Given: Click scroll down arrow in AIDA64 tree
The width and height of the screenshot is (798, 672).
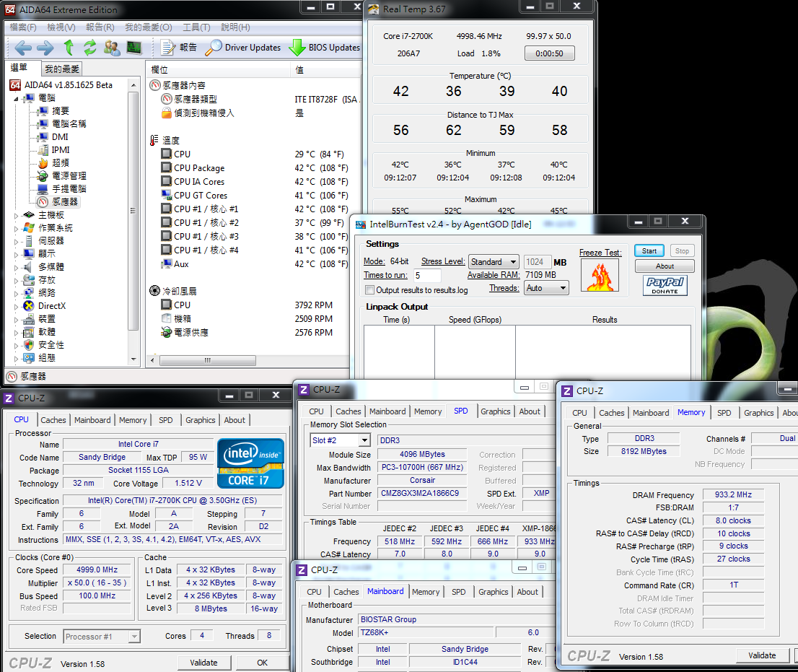Looking at the screenshot, I should coord(133,359).
